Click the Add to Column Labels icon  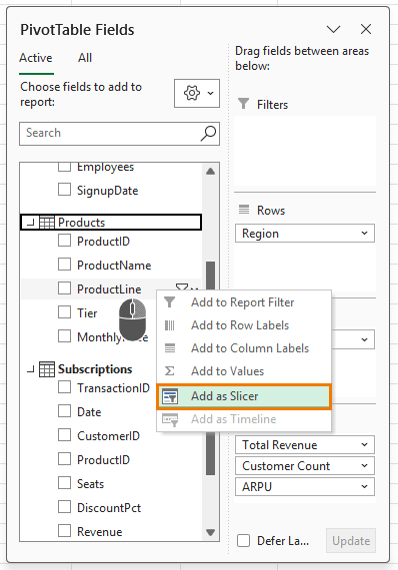tap(169, 348)
